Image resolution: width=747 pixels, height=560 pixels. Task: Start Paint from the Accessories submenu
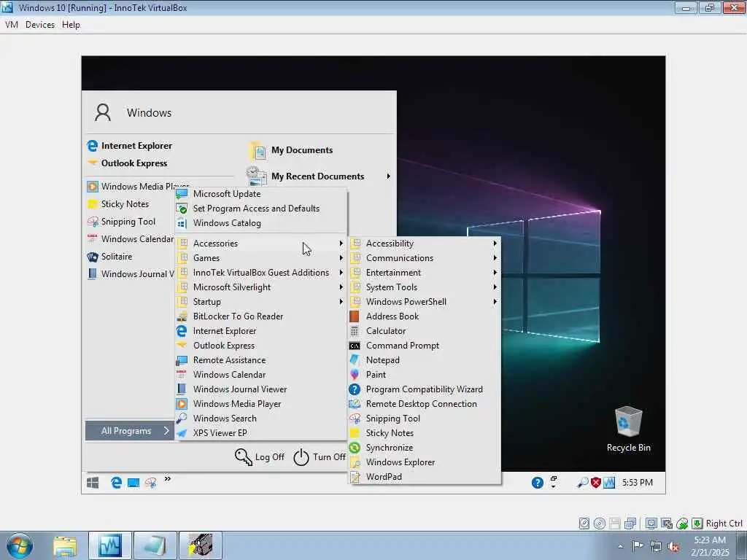coord(425,375)
